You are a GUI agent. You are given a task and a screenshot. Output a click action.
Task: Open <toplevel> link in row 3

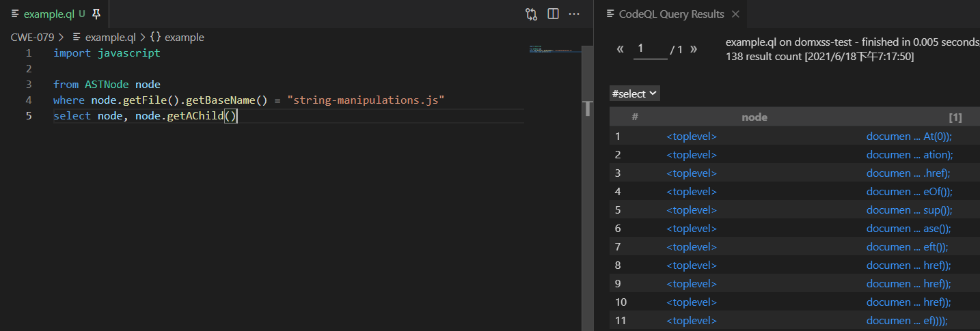[692, 173]
